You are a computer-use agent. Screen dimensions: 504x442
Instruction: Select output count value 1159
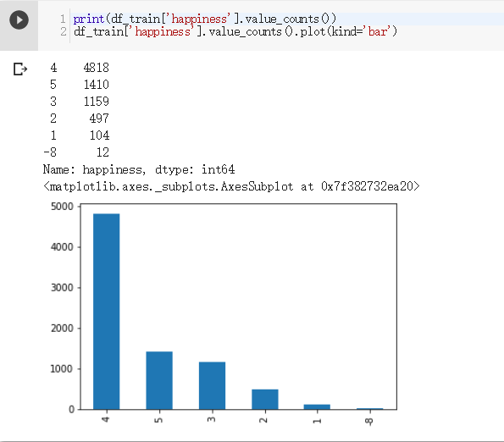[96, 102]
